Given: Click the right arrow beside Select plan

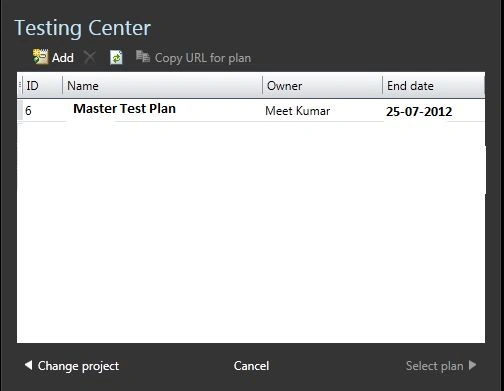Looking at the screenshot, I should click(x=472, y=365).
